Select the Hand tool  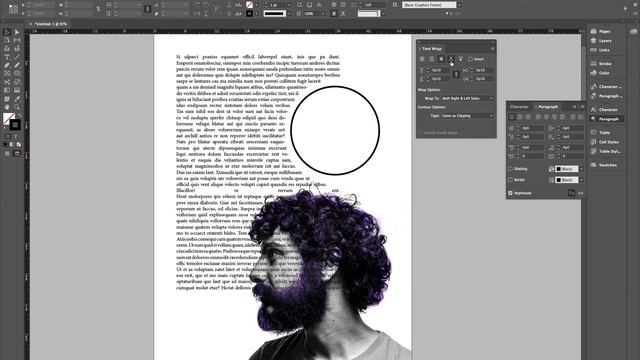coord(7,107)
